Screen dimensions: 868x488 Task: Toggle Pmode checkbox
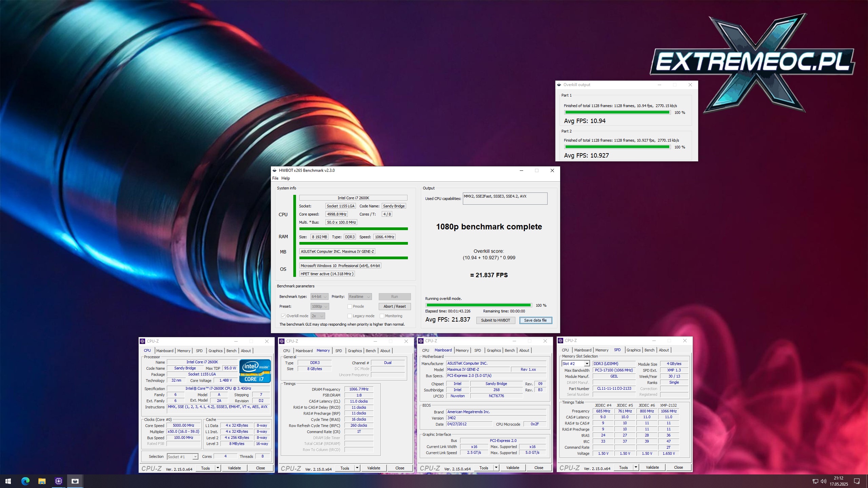(350, 306)
